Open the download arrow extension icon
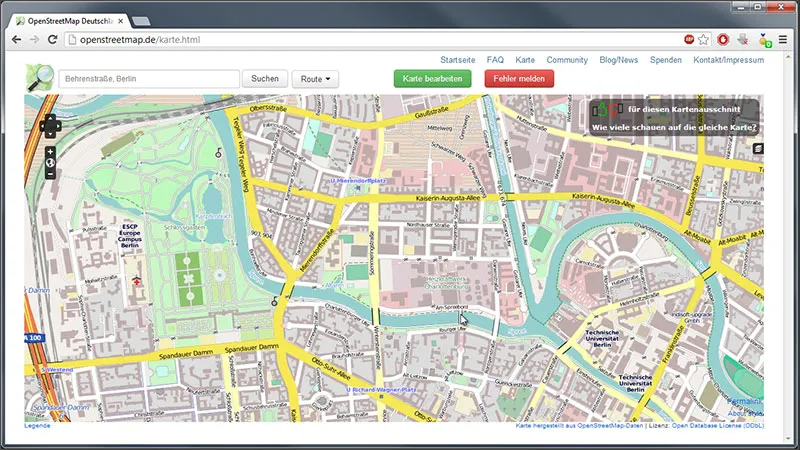Image resolution: width=800 pixels, height=450 pixels. pyautogui.click(x=742, y=39)
